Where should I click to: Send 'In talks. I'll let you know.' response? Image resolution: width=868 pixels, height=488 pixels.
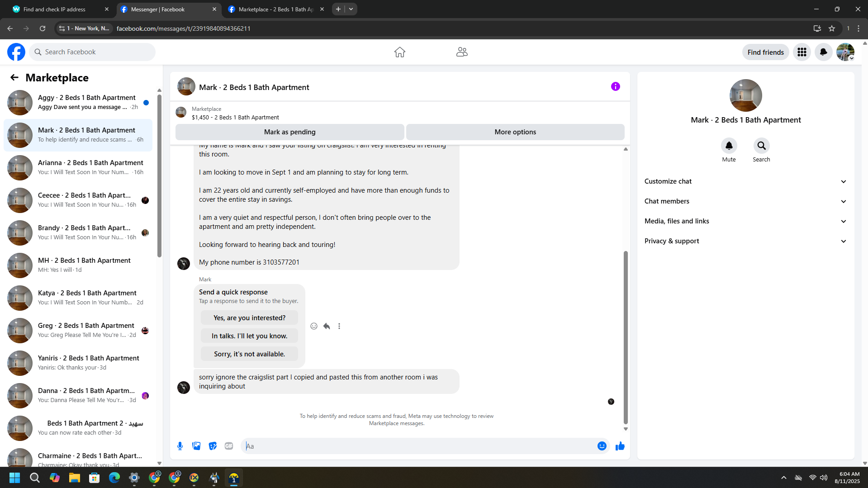coord(249,336)
